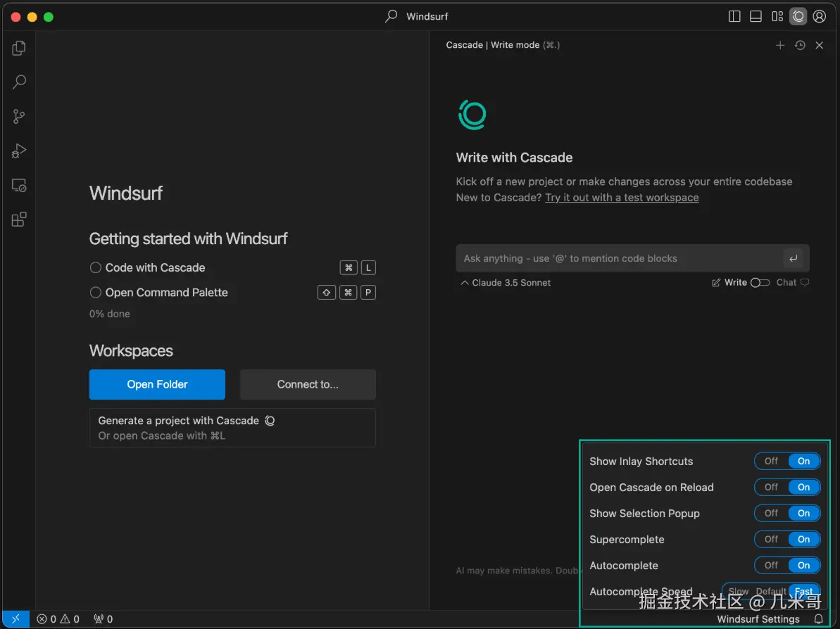Start a new Cascade conversation with plus icon

[779, 45]
